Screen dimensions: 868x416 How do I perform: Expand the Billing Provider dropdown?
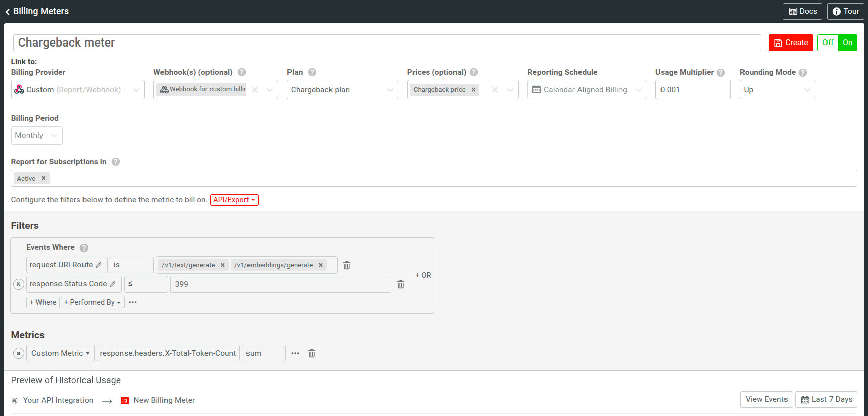[136, 90]
